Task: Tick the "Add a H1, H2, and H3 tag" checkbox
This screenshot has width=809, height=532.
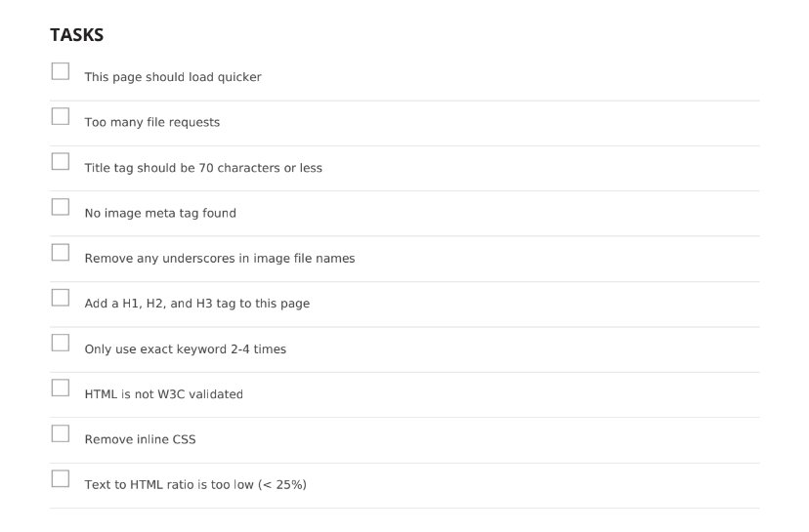Action: (x=61, y=298)
